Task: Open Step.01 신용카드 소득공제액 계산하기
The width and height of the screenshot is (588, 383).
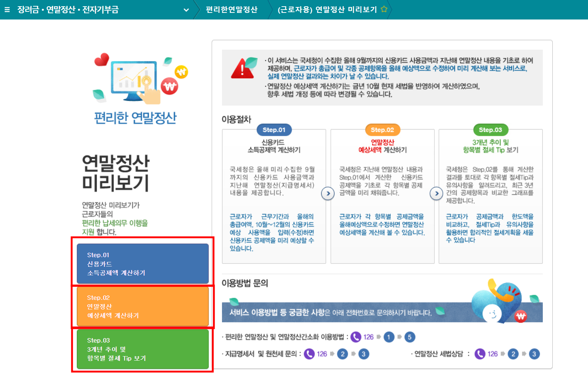Action: tap(143, 263)
